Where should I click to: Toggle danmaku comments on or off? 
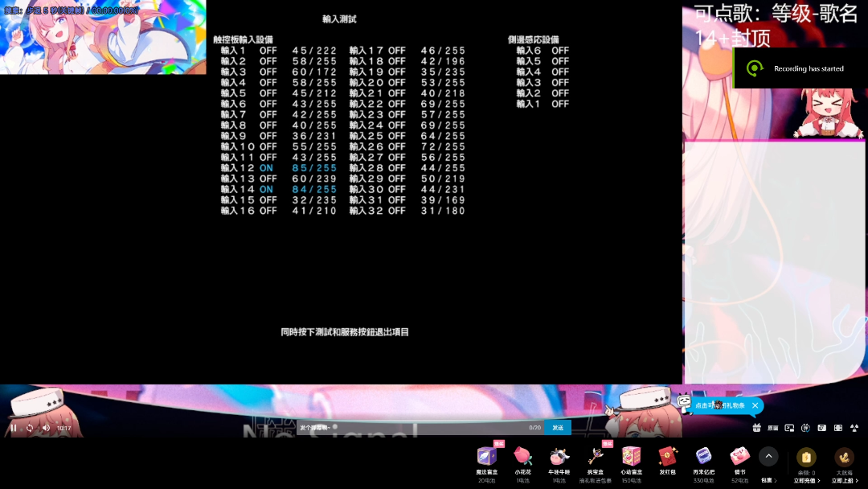coord(805,427)
